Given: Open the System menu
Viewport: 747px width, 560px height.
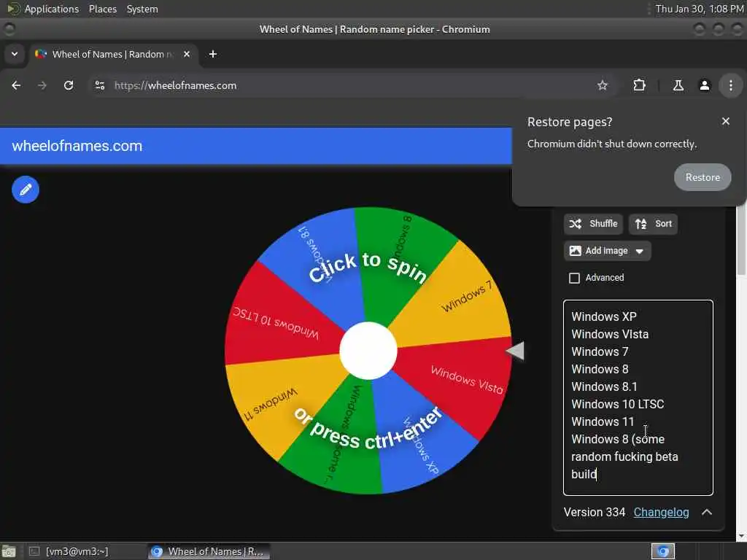Looking at the screenshot, I should pos(142,9).
